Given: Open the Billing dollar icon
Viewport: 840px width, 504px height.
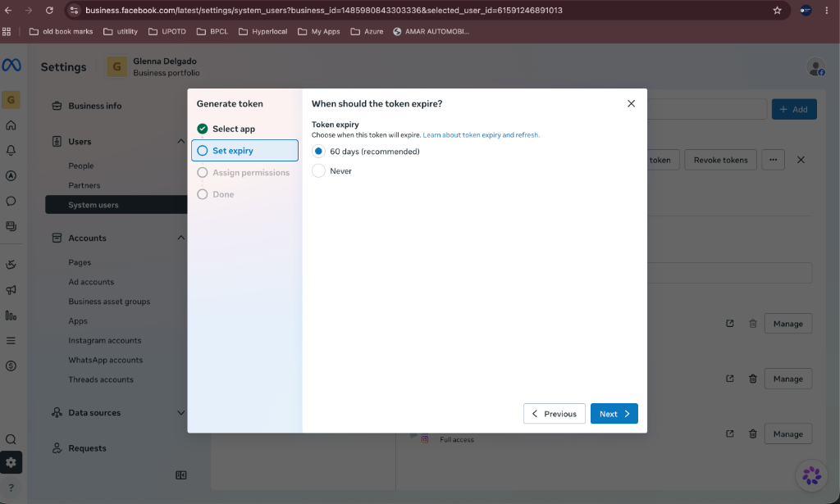Looking at the screenshot, I should click(11, 366).
